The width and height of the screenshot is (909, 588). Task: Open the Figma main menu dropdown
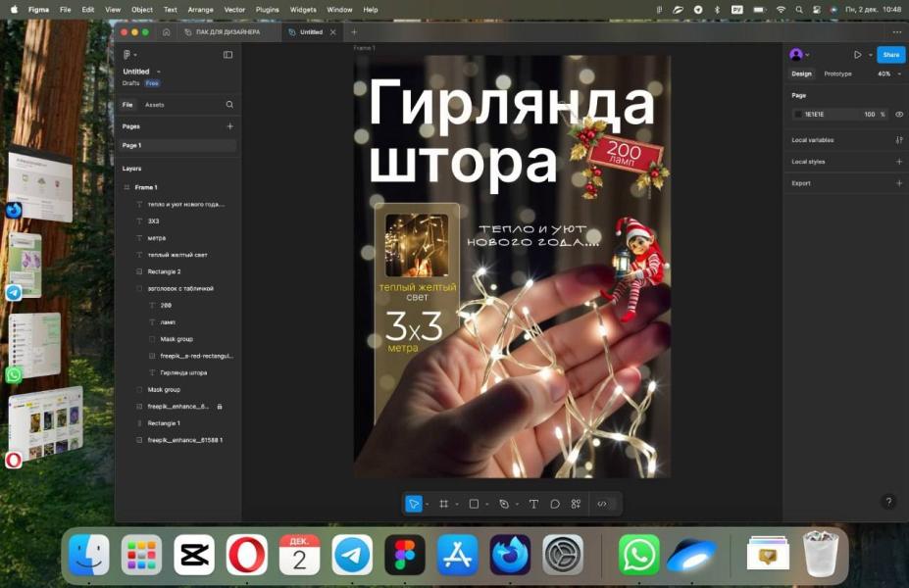click(x=129, y=55)
